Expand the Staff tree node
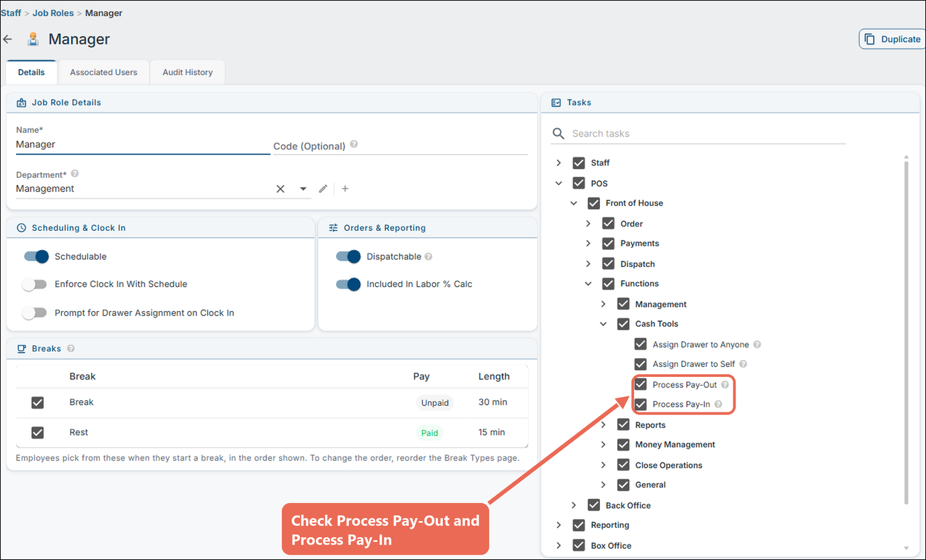 point(559,163)
